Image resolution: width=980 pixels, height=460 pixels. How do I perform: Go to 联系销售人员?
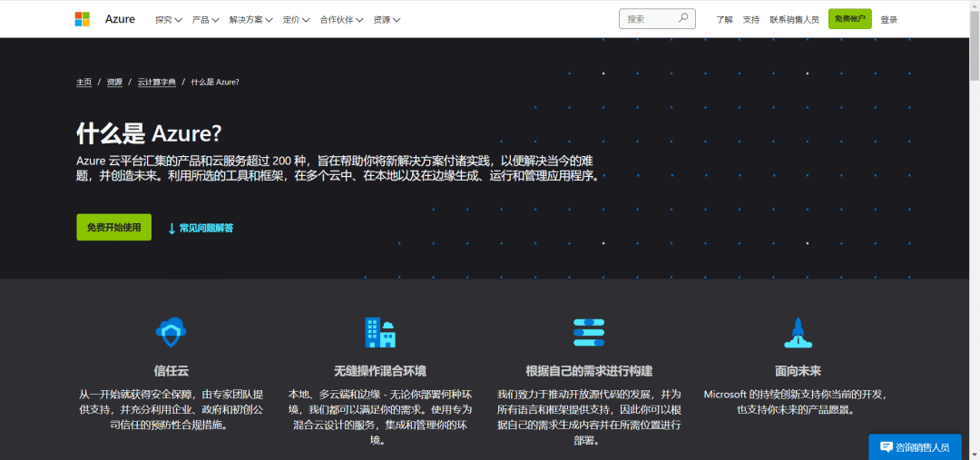click(x=794, y=19)
